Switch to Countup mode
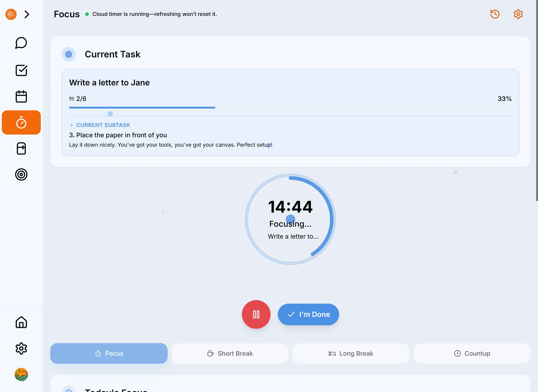The height and width of the screenshot is (392, 538). 472,353
